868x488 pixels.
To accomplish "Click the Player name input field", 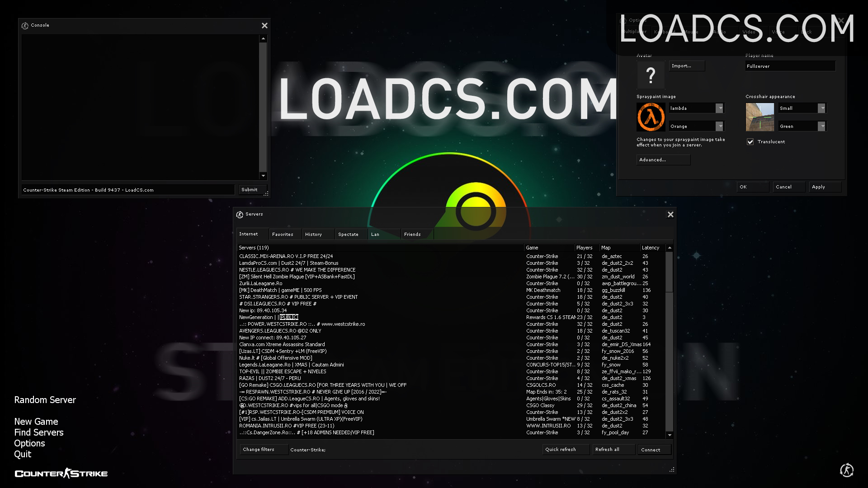I will click(x=790, y=66).
